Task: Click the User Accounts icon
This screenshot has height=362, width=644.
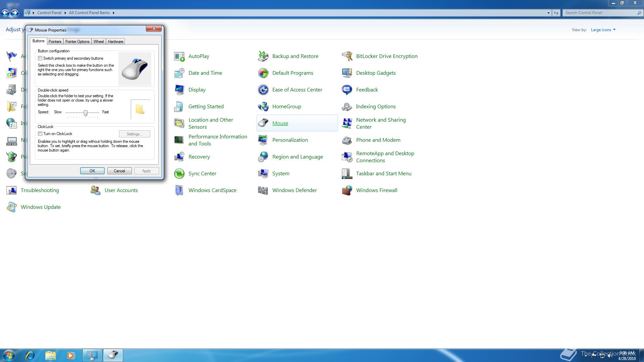Action: tap(96, 190)
